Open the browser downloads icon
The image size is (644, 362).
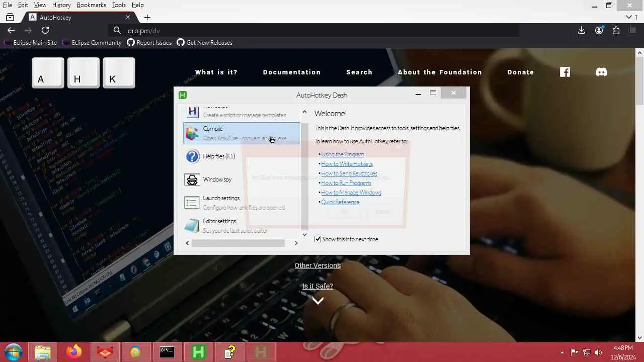click(x=581, y=30)
